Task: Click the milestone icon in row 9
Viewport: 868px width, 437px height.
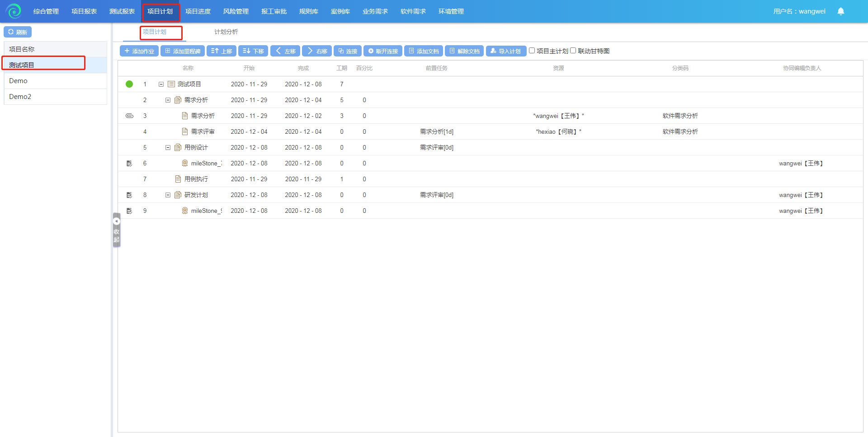Action: [x=184, y=211]
